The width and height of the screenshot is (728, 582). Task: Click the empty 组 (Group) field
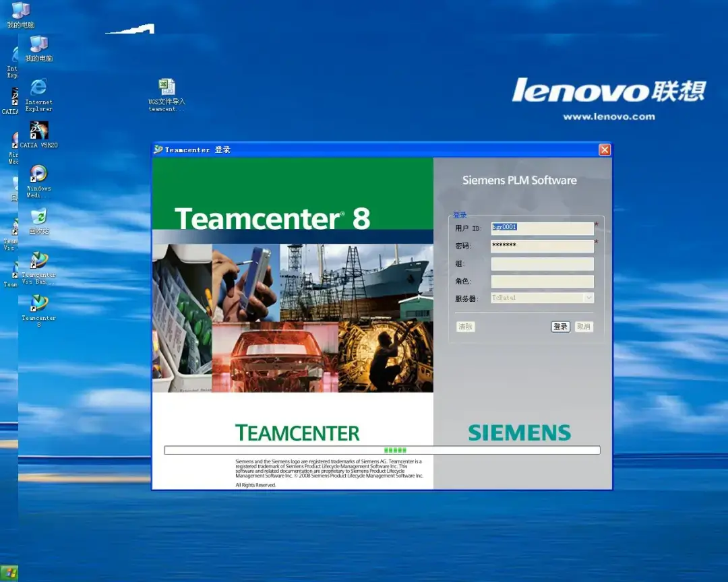click(x=541, y=263)
